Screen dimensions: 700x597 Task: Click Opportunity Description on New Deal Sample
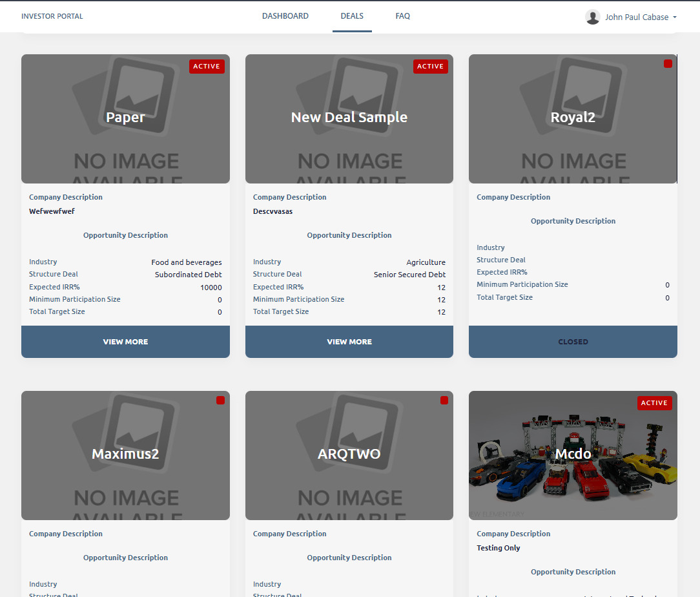click(x=349, y=235)
